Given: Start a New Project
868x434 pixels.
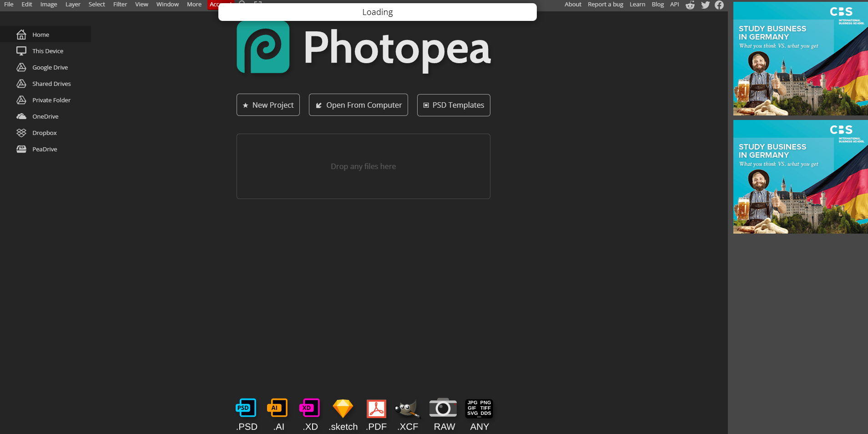Looking at the screenshot, I should click(x=268, y=105).
